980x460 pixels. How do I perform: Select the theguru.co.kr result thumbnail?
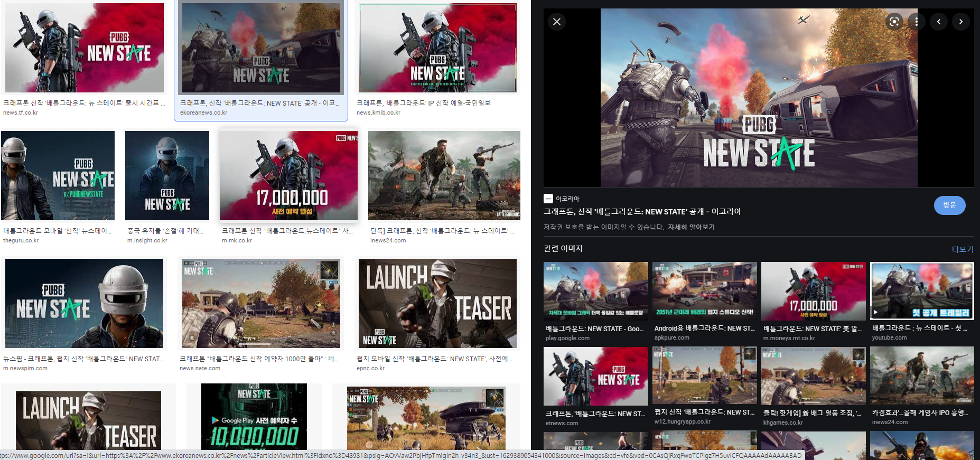[x=58, y=175]
